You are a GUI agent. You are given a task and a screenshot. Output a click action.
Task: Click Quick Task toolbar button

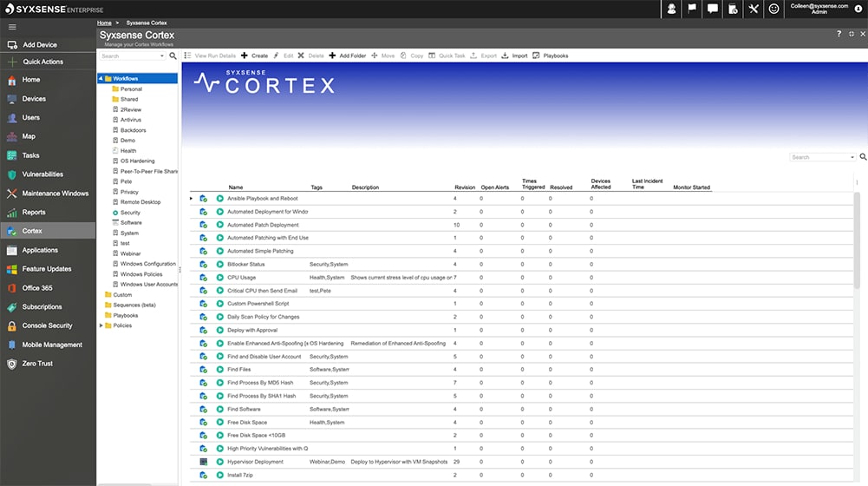pyautogui.click(x=447, y=56)
